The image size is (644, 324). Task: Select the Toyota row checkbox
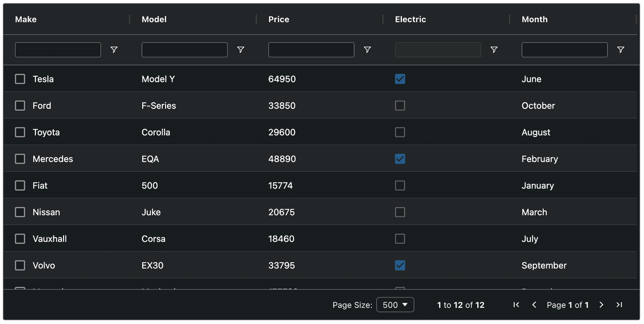[x=20, y=132]
